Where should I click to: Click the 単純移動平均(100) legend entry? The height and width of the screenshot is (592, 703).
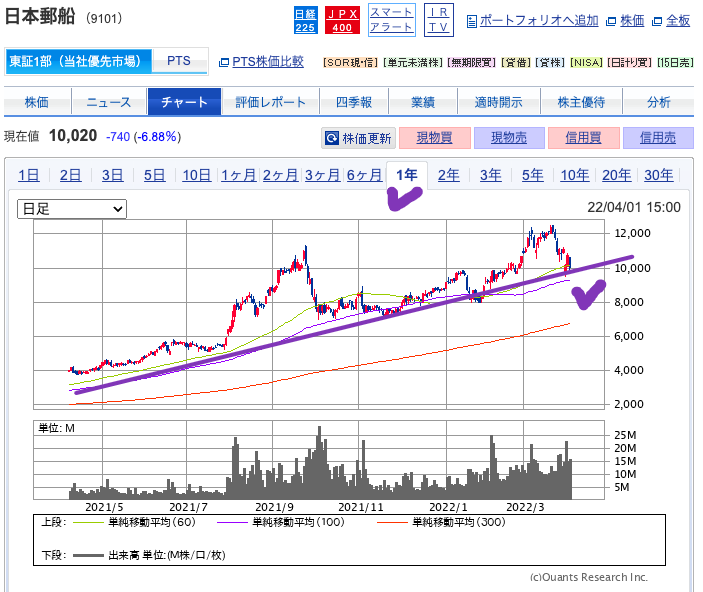[281, 522]
